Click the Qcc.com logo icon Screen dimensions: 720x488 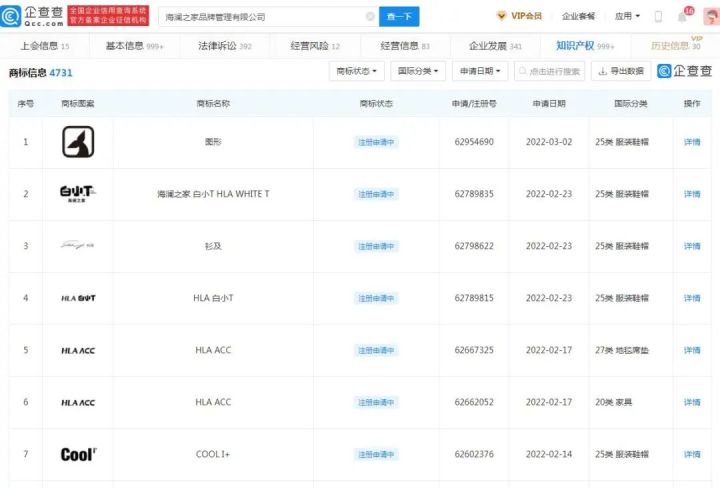(x=11, y=16)
